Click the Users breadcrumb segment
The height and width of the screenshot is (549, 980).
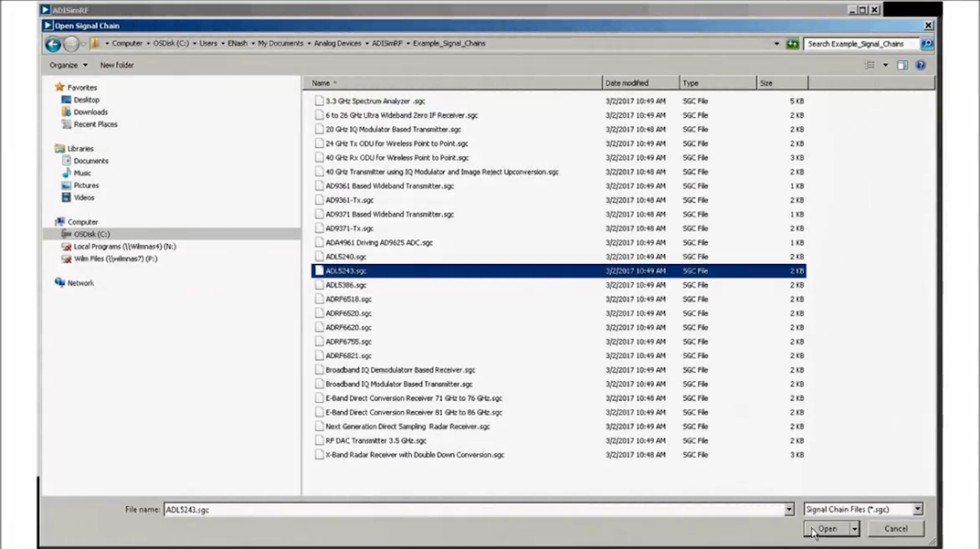click(208, 44)
